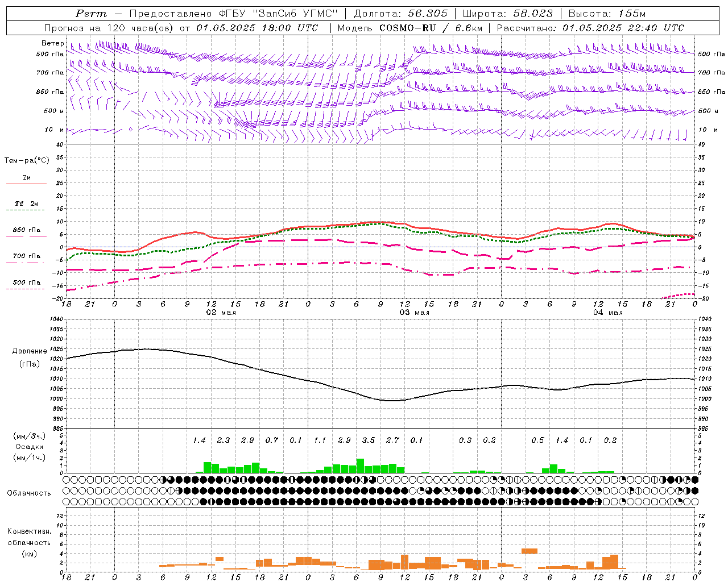Image resolution: width=728 pixels, height=582 pixels.
Task: Click the 3-hour precipitation value "0.5"
Action: click(x=537, y=440)
